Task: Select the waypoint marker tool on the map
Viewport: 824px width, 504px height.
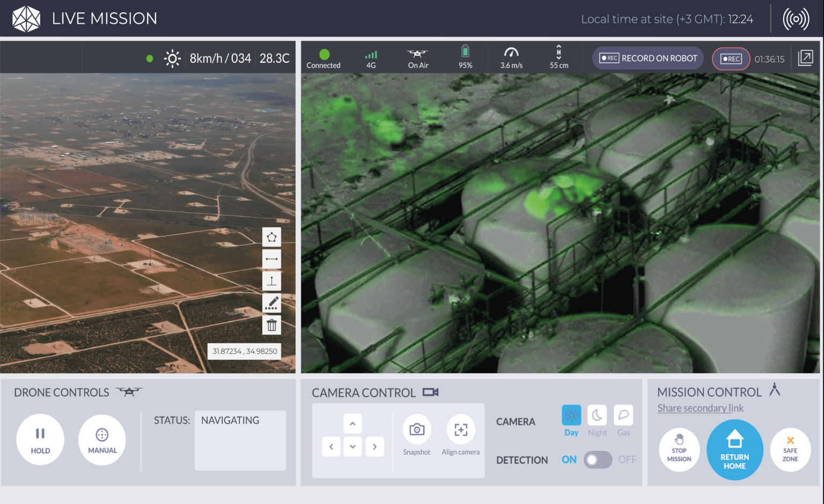Action: [x=271, y=281]
